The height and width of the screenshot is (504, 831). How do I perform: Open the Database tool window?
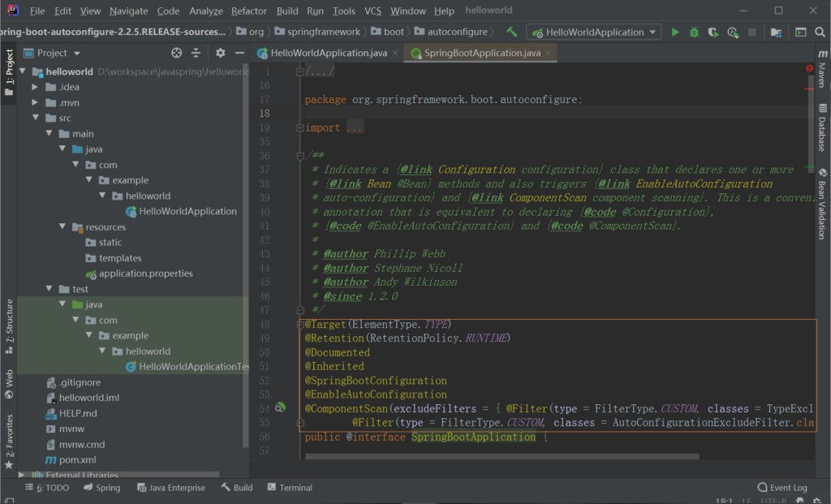pos(822,127)
